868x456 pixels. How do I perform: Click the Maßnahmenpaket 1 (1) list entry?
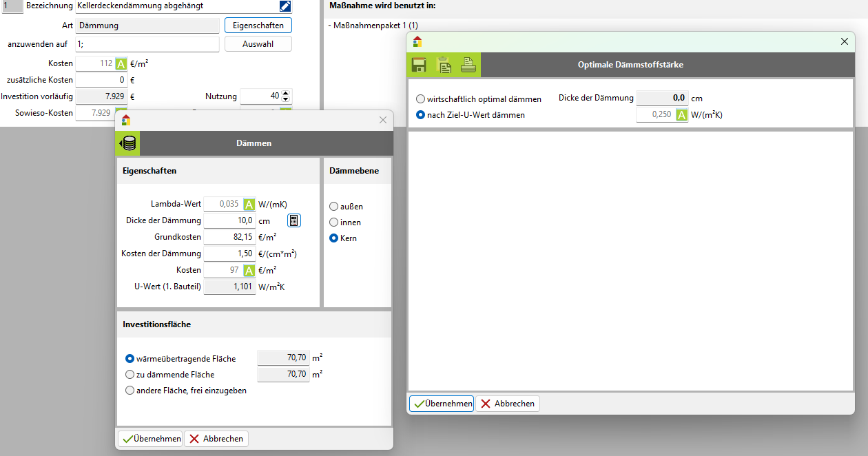[x=375, y=25]
